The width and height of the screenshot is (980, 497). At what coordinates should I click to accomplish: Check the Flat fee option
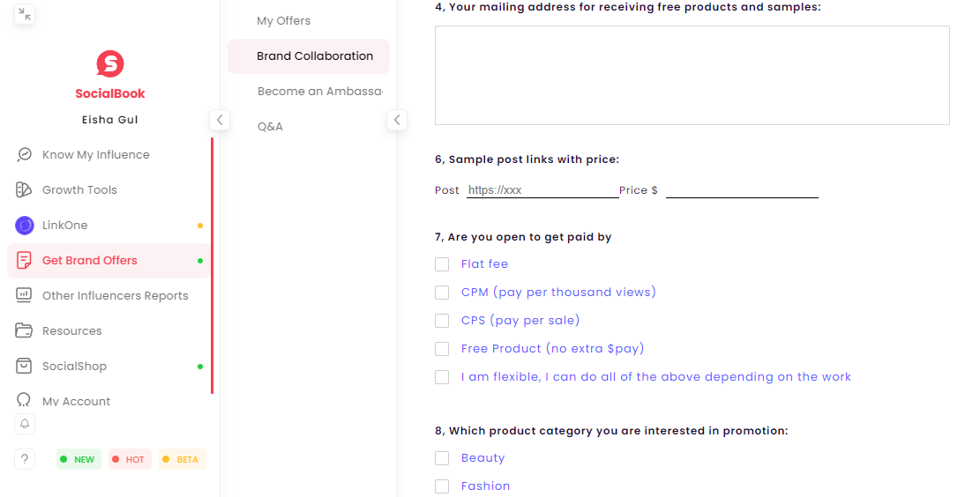point(442,264)
